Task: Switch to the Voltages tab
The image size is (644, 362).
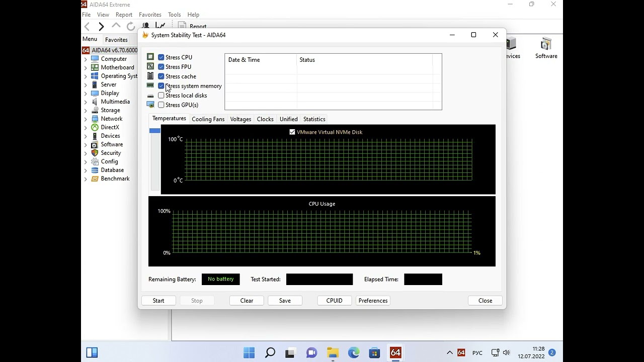Action: [x=240, y=119]
